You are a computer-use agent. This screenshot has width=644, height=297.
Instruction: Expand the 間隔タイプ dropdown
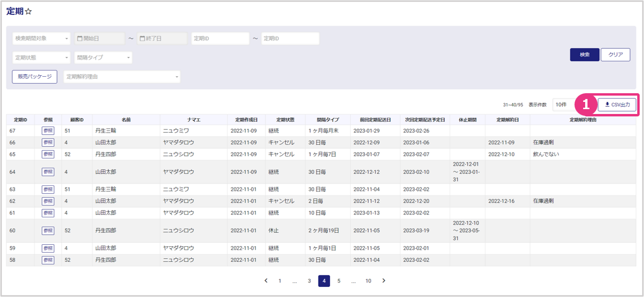103,57
